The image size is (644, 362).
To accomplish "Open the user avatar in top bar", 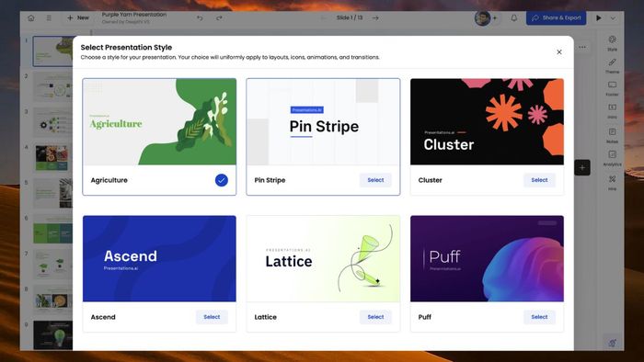I will tap(483, 18).
